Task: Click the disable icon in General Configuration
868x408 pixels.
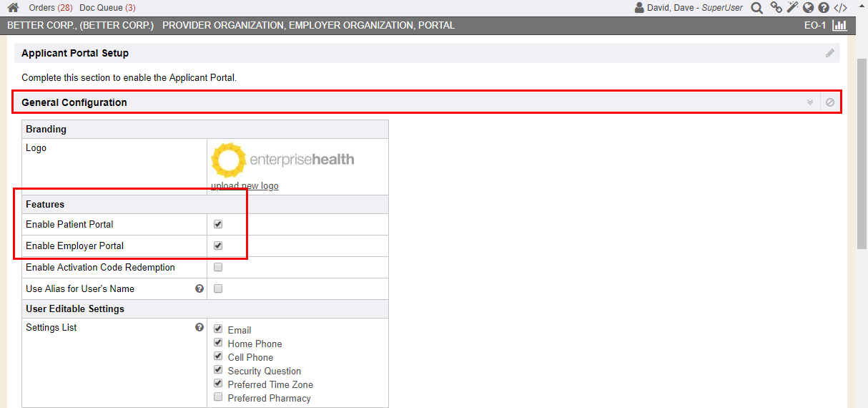Action: tap(830, 102)
